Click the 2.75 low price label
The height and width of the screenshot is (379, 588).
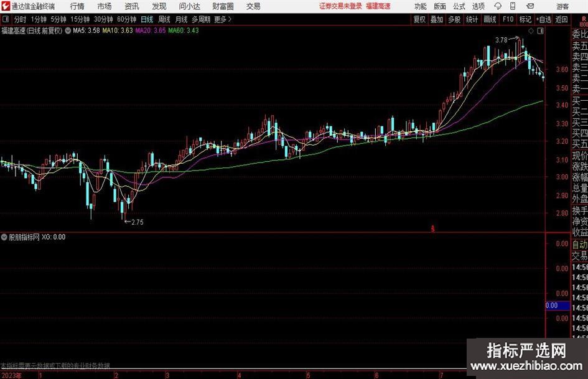pyautogui.click(x=138, y=222)
